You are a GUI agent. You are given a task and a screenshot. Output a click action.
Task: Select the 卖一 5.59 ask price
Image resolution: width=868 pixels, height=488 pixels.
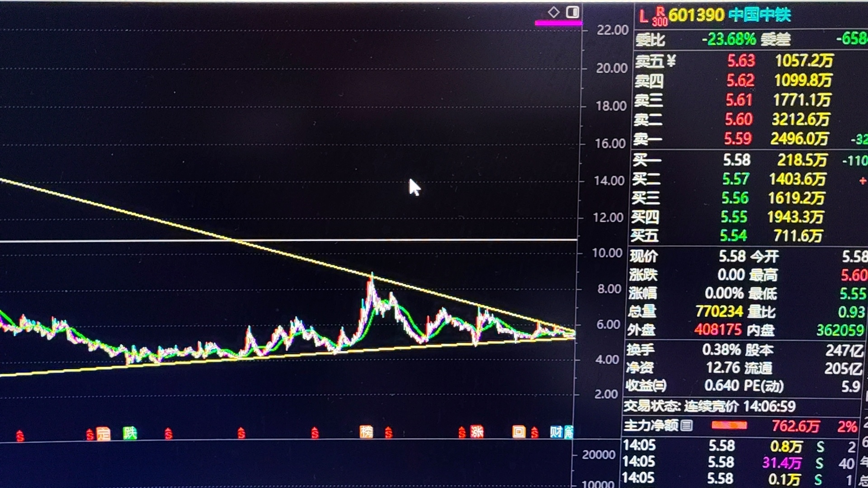pyautogui.click(x=738, y=139)
